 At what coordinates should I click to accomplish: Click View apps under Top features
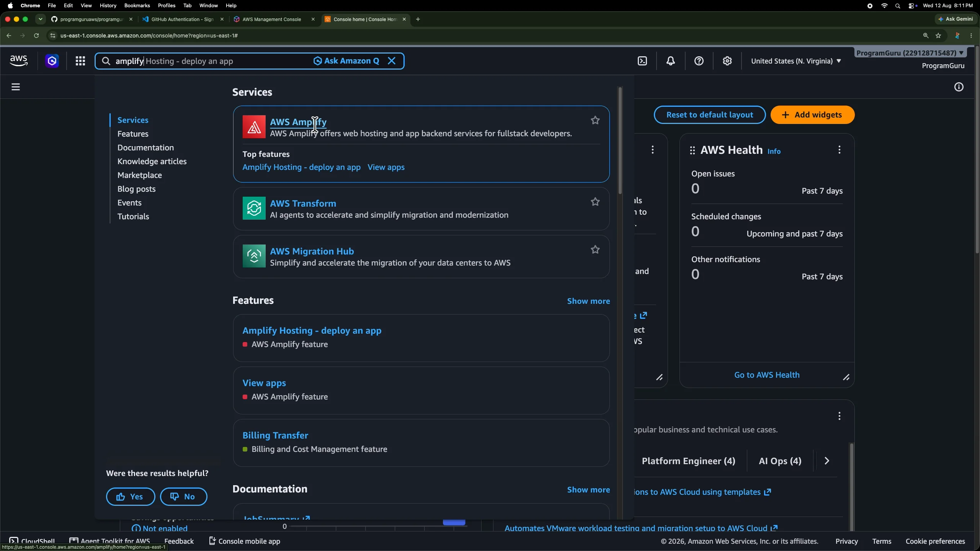[386, 167]
